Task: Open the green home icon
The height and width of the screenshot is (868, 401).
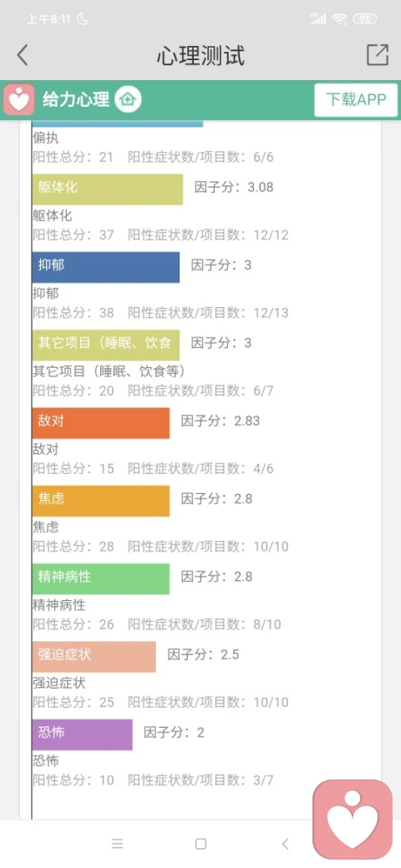Action: (128, 99)
